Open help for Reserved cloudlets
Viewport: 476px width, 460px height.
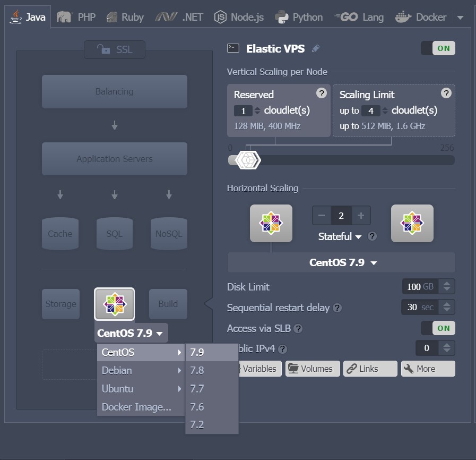pyautogui.click(x=322, y=93)
